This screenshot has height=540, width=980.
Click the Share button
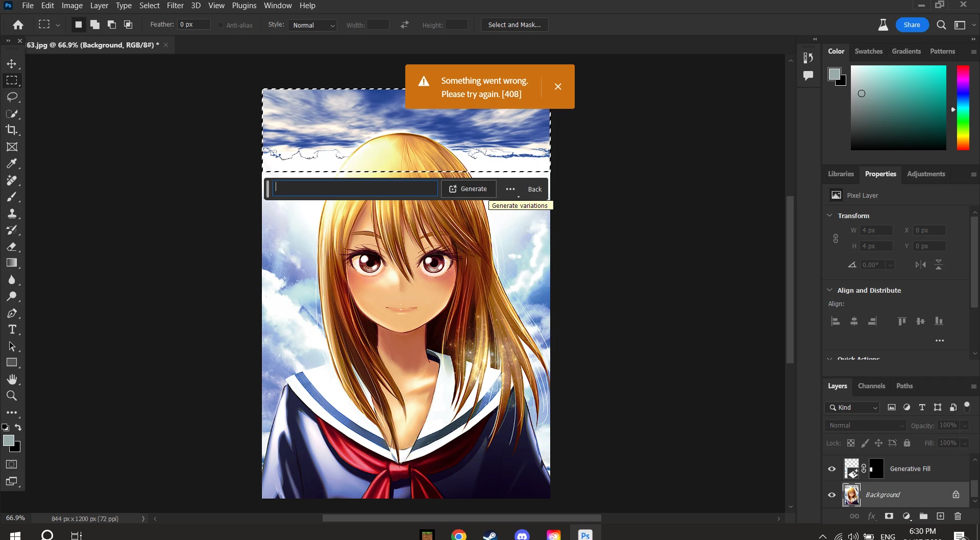912,25
